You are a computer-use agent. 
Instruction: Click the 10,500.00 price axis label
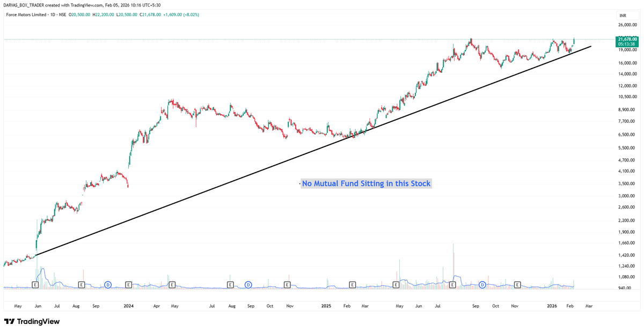627,97
